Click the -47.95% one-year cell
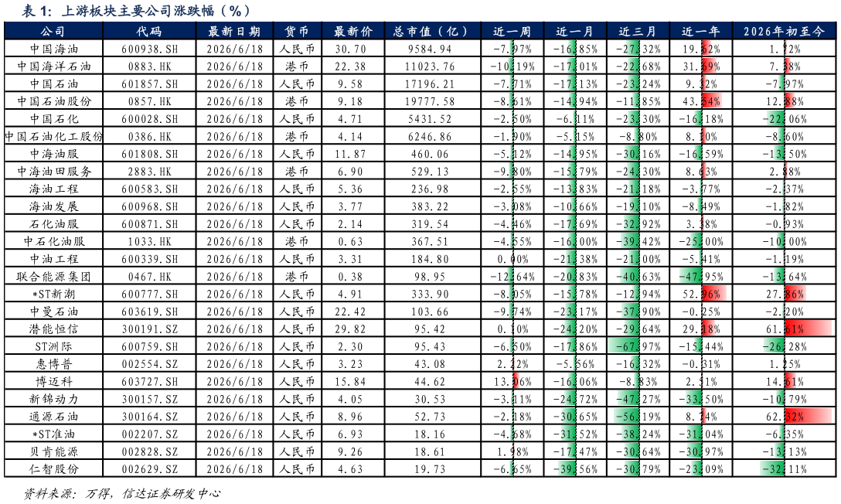Viewport: 841px width, 504px height. pos(700,277)
